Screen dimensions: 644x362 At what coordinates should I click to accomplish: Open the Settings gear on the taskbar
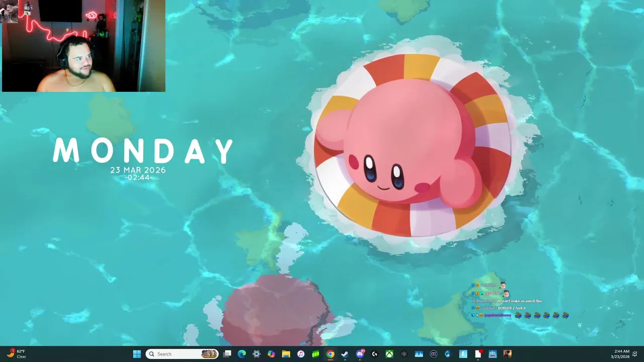[x=257, y=354]
